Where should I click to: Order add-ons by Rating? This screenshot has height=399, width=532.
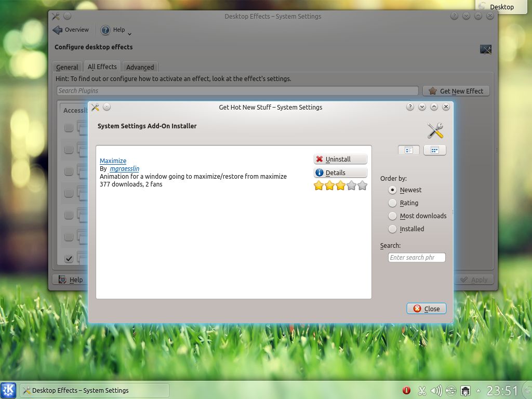(x=403, y=203)
